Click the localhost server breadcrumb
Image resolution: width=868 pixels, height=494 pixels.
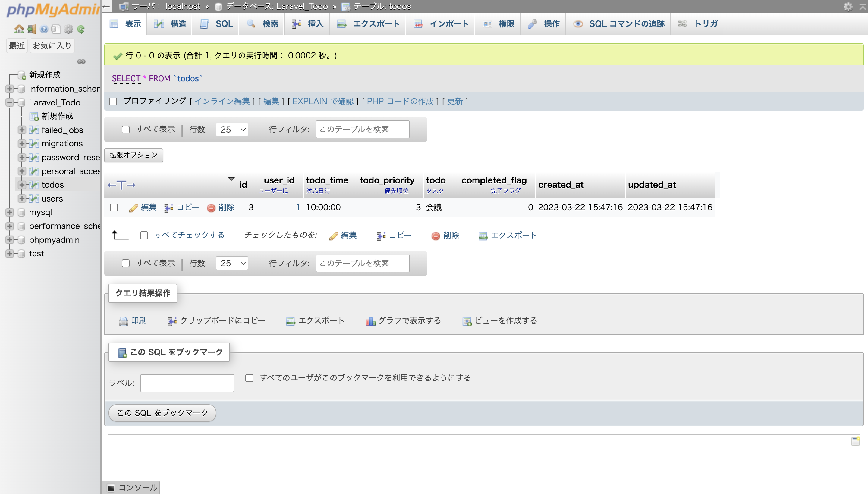pos(183,6)
